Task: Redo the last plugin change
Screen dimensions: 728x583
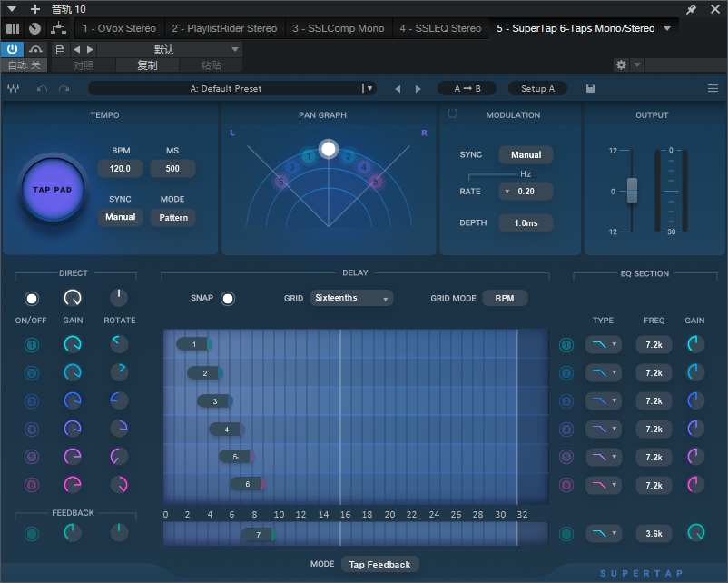Action: [64, 88]
